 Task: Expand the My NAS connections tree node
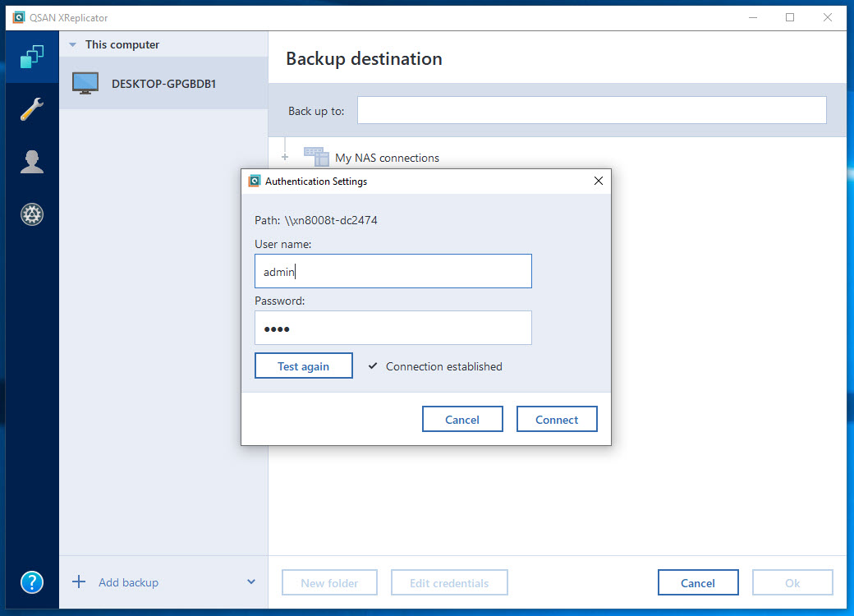[x=285, y=158]
